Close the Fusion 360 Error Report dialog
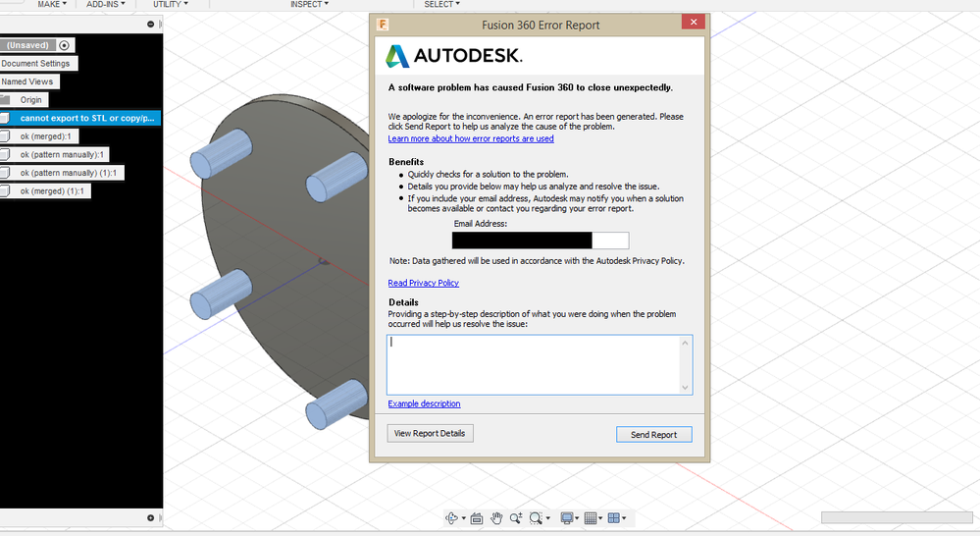The image size is (980, 536). [x=694, y=22]
